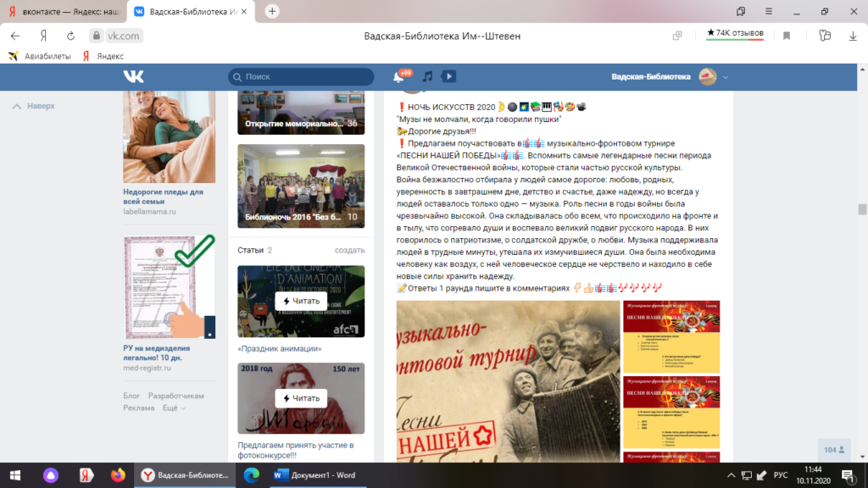
Task: Click the 104 online counter button
Action: (x=834, y=450)
